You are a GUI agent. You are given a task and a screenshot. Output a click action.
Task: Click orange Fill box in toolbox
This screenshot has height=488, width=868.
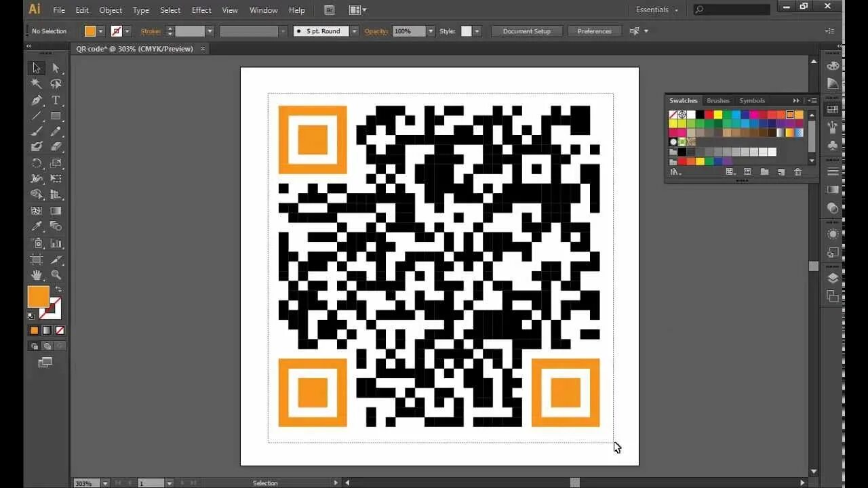[39, 297]
